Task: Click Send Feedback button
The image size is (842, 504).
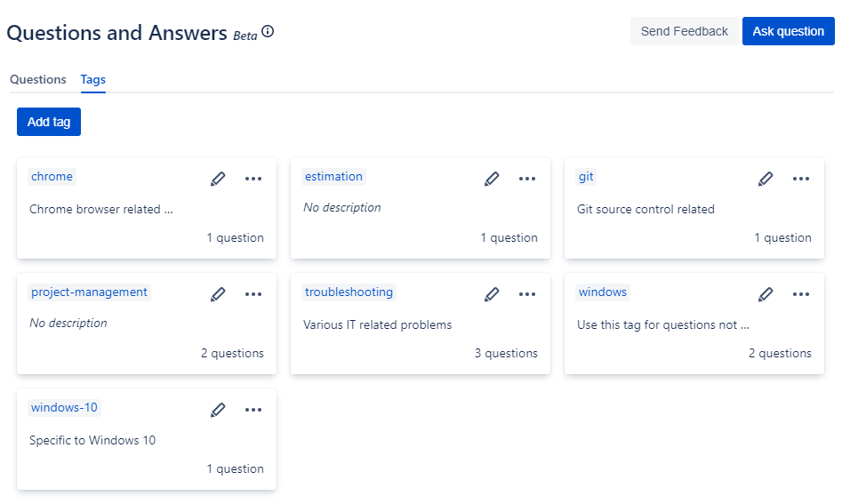Action: click(x=684, y=31)
